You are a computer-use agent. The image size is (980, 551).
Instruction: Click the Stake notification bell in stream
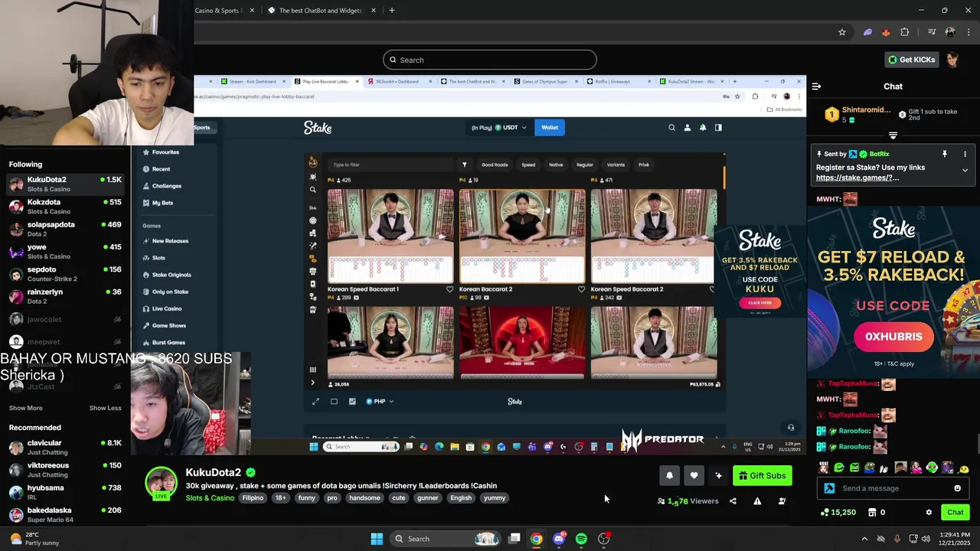703,128
